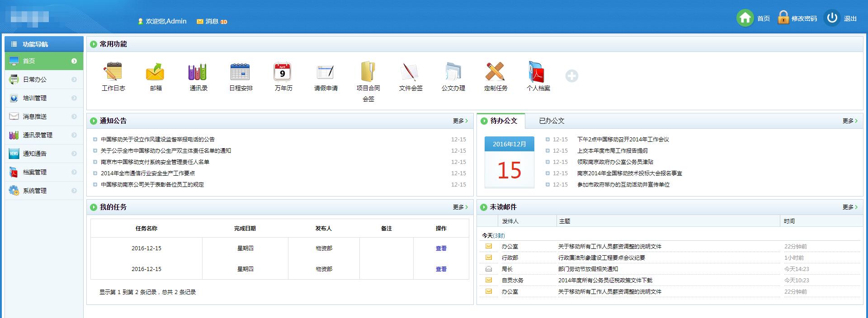Open the 请假申请 leave request icon
Image resolution: width=868 pixels, height=318 pixels.
coord(325,72)
